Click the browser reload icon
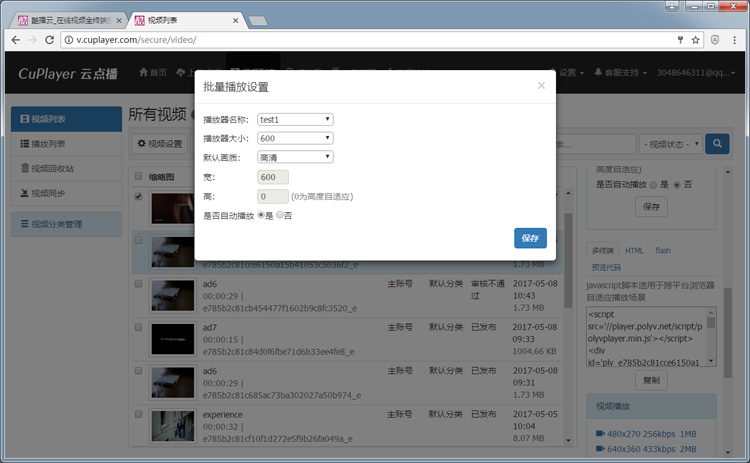This screenshot has width=750, height=463. [x=51, y=40]
